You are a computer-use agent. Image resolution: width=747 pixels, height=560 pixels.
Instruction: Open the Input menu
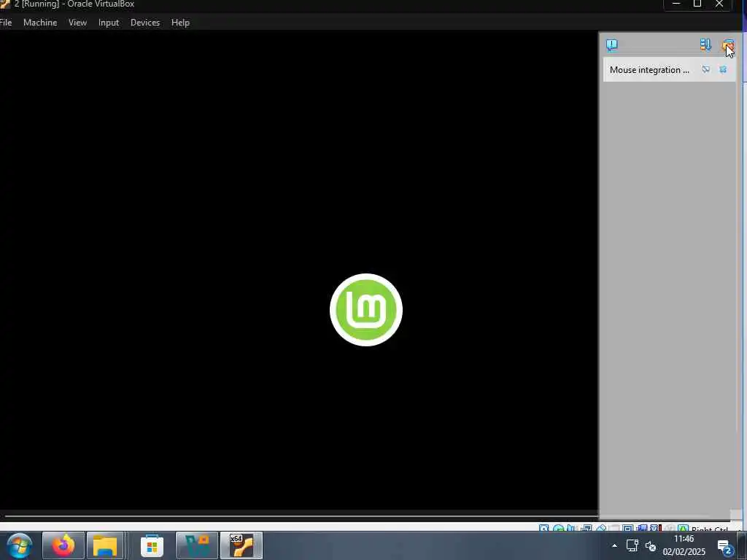(109, 23)
